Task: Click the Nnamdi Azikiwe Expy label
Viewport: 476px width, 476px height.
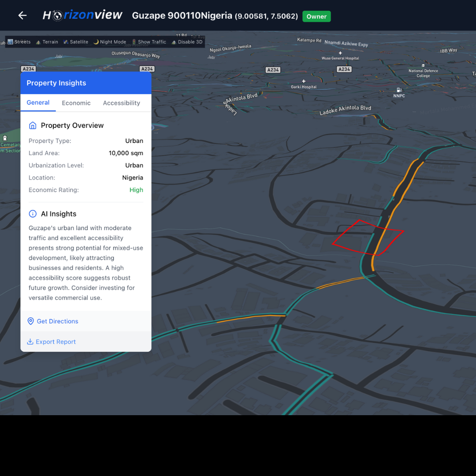Action: 346,43
